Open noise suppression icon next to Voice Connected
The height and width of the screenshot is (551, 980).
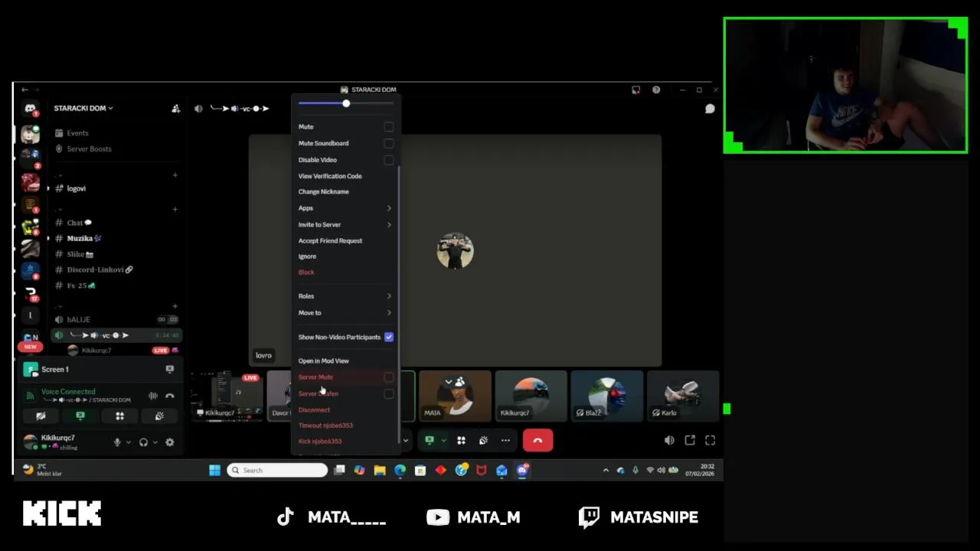153,396
